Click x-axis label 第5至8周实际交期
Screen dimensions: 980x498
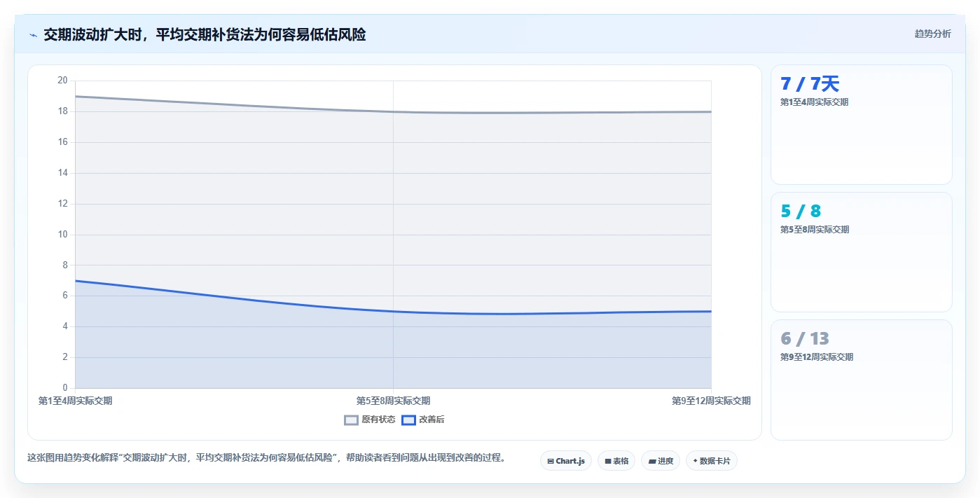point(393,401)
